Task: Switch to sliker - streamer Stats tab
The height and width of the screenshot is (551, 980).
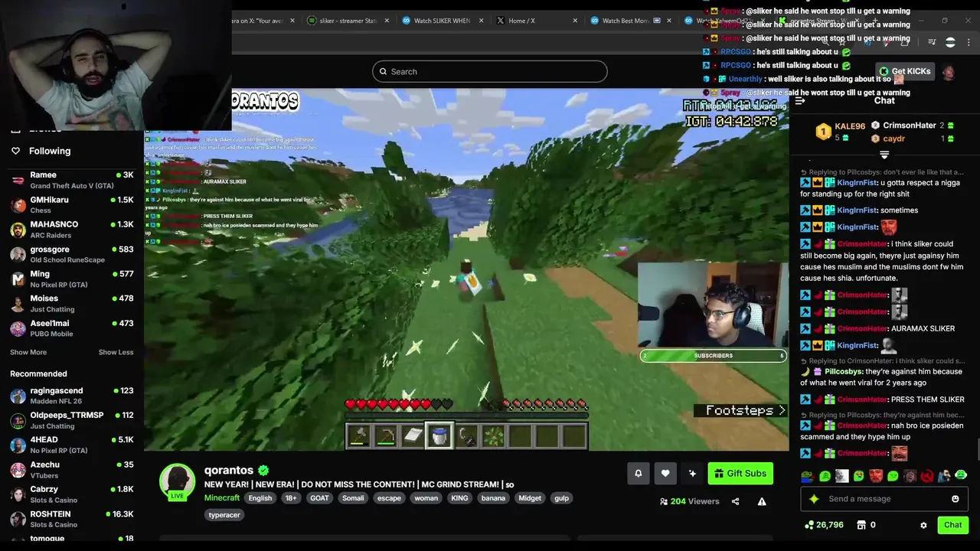Action: (348, 21)
